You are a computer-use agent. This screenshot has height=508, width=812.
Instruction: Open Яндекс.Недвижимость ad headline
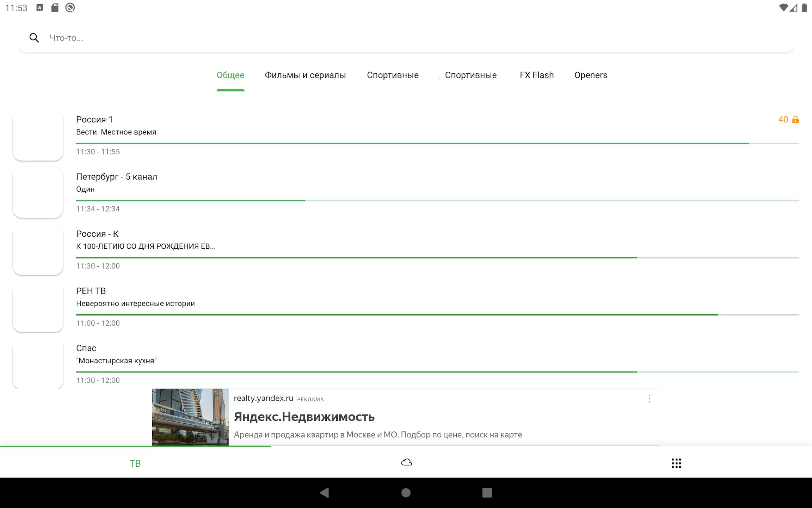tap(304, 417)
